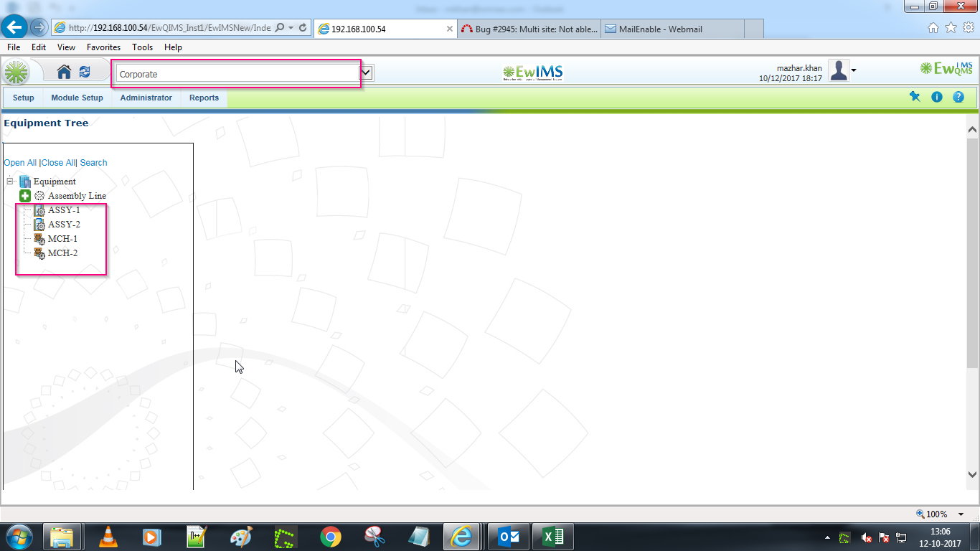Open Paint from taskbar
The height and width of the screenshot is (551, 980).
pyautogui.click(x=241, y=537)
